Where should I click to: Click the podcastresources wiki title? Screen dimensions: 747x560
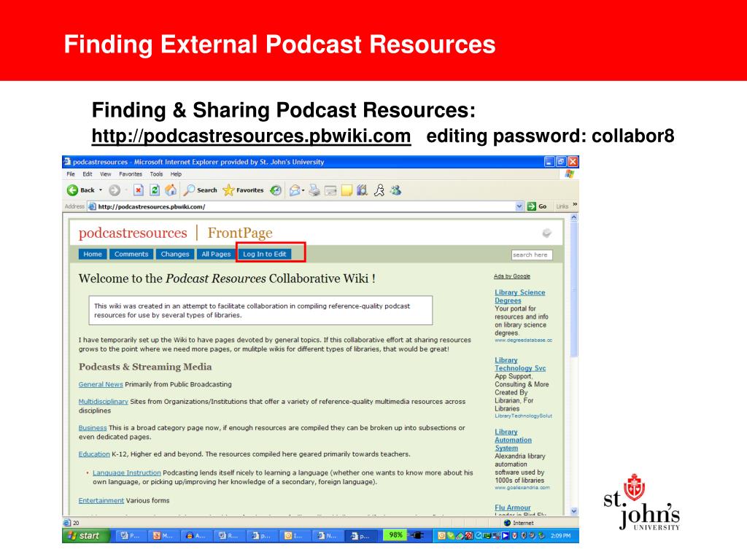133,233
